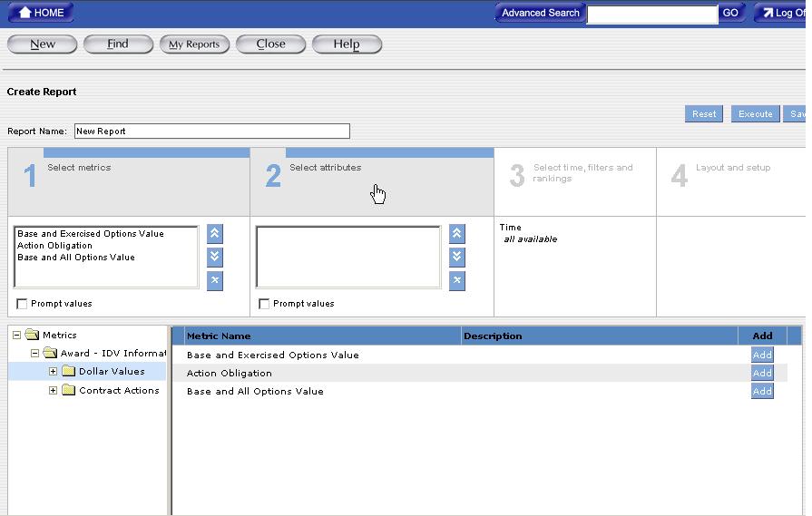Enable Prompt values under attributes

(264, 304)
